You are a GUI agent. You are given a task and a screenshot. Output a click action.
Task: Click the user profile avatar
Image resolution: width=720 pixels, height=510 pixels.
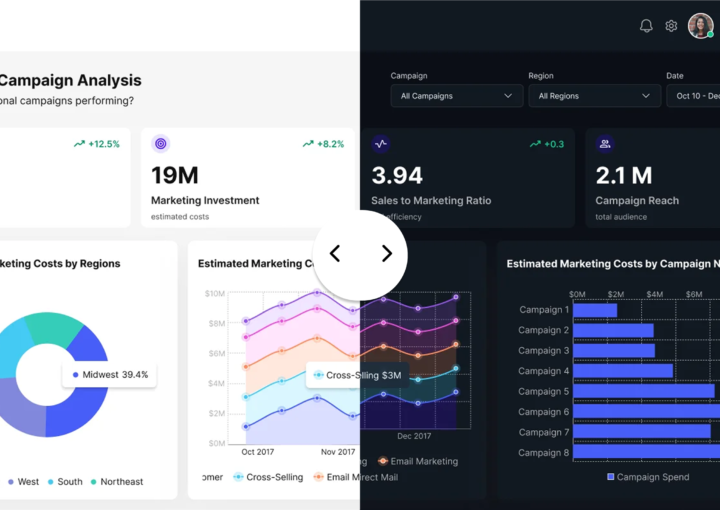(701, 26)
